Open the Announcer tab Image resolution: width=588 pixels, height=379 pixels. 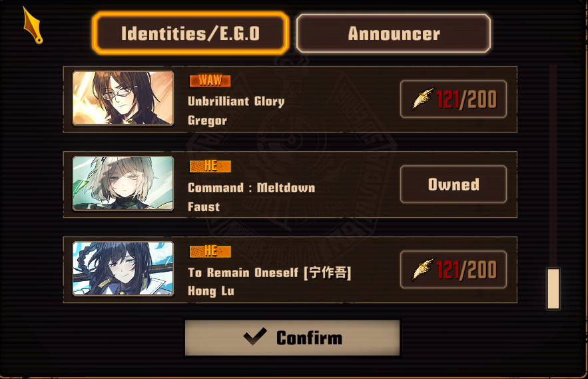point(394,33)
